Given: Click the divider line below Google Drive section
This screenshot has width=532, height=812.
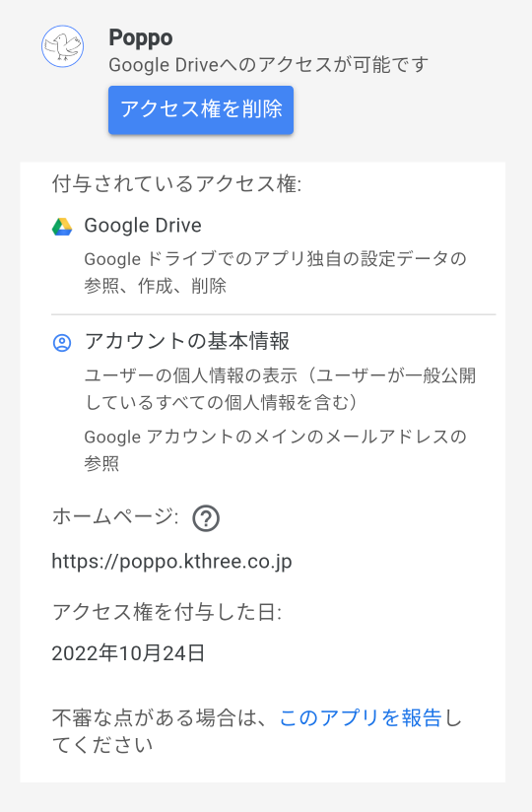Looking at the screenshot, I should [x=273, y=314].
